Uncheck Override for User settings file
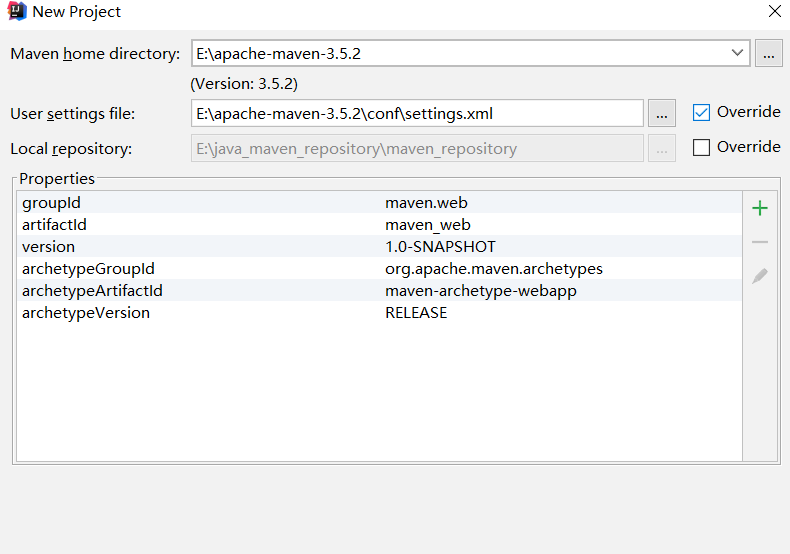Viewport: 790px width, 554px height. click(701, 112)
